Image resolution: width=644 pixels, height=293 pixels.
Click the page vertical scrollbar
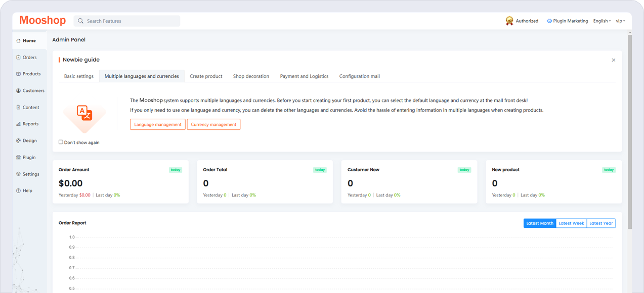click(x=630, y=131)
